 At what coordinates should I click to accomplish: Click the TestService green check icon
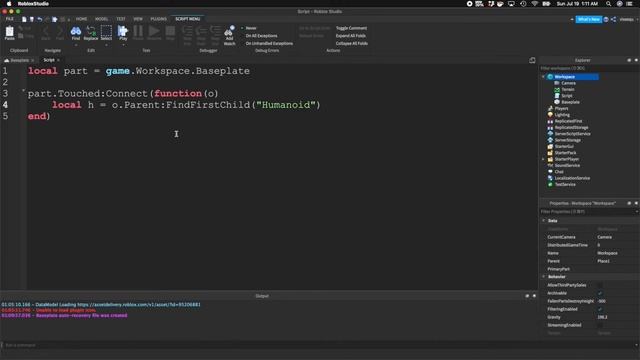[550, 184]
